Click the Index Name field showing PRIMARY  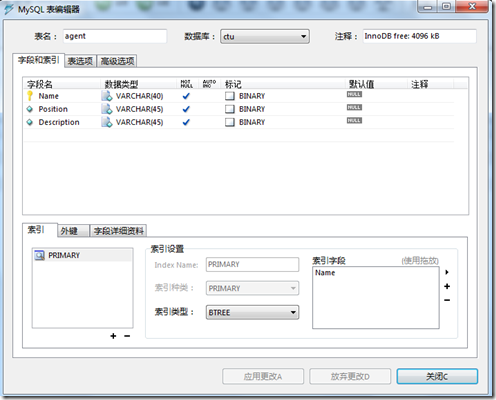coord(252,264)
